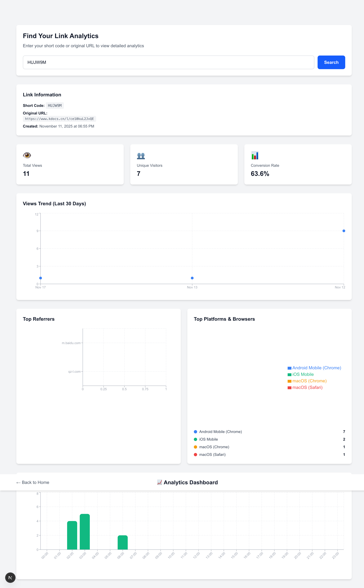The height and width of the screenshot is (588, 364).
Task: Click the green dot beside iOS Mobile row
Action: [195, 439]
